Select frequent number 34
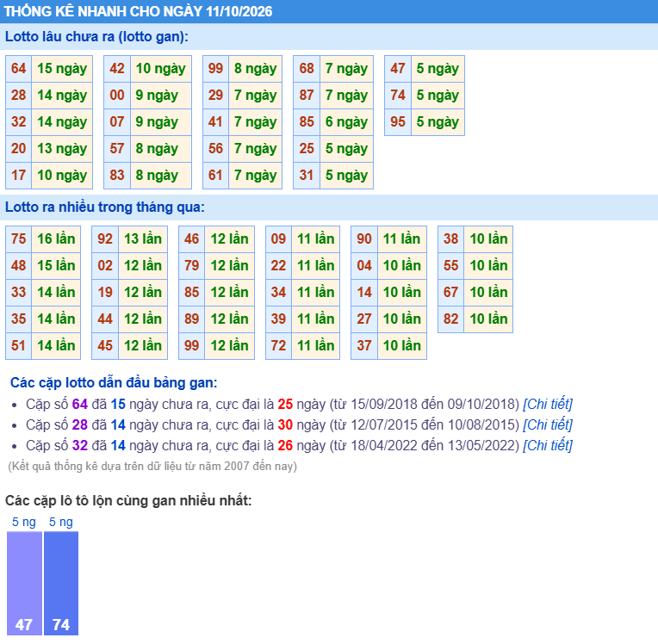The width and height of the screenshot is (658, 644). (279, 293)
